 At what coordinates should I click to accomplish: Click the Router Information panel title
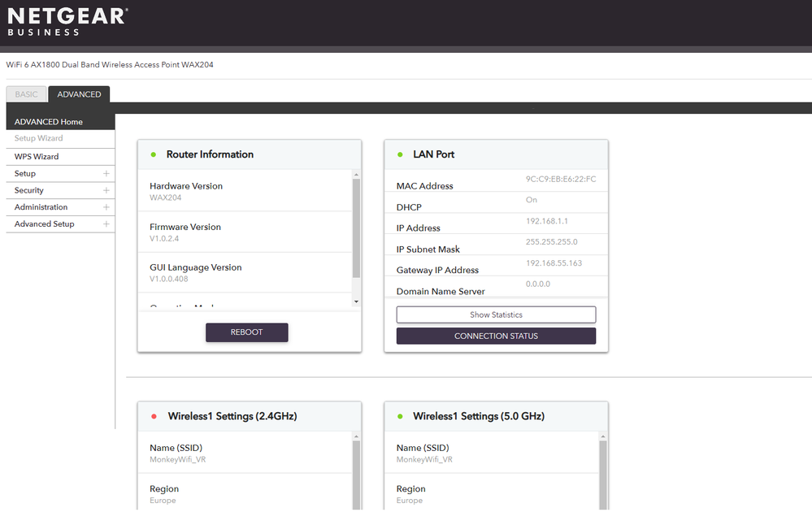click(210, 154)
